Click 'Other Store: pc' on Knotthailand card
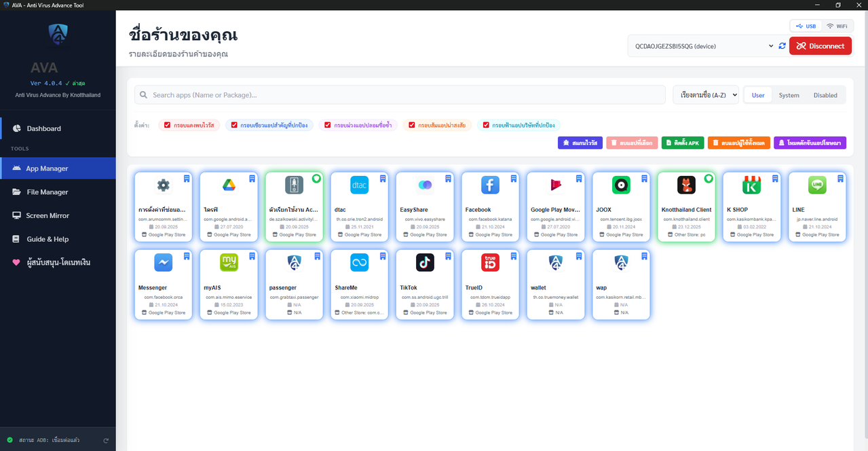The height and width of the screenshot is (451, 868). pyautogui.click(x=690, y=235)
